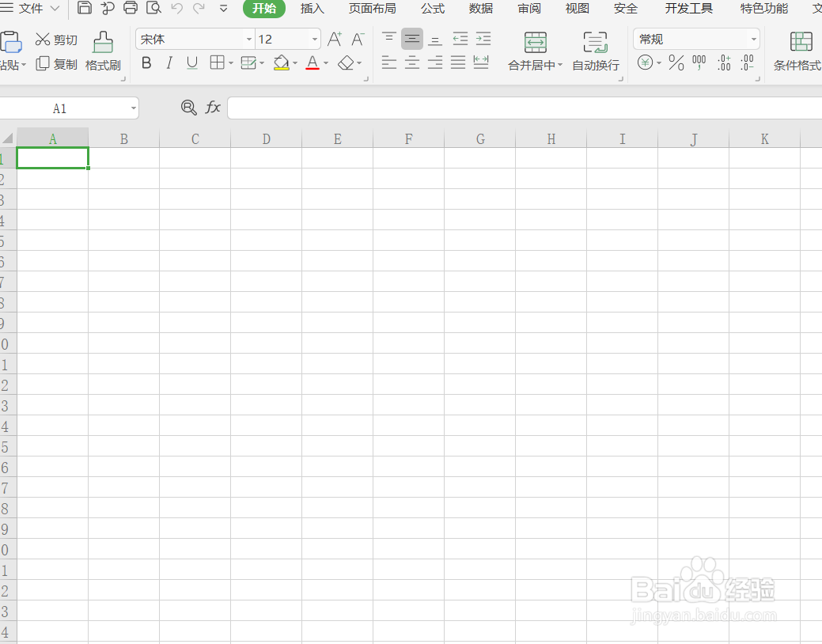The image size is (822, 644).
Task: Apply percent style format
Action: pyautogui.click(x=676, y=63)
